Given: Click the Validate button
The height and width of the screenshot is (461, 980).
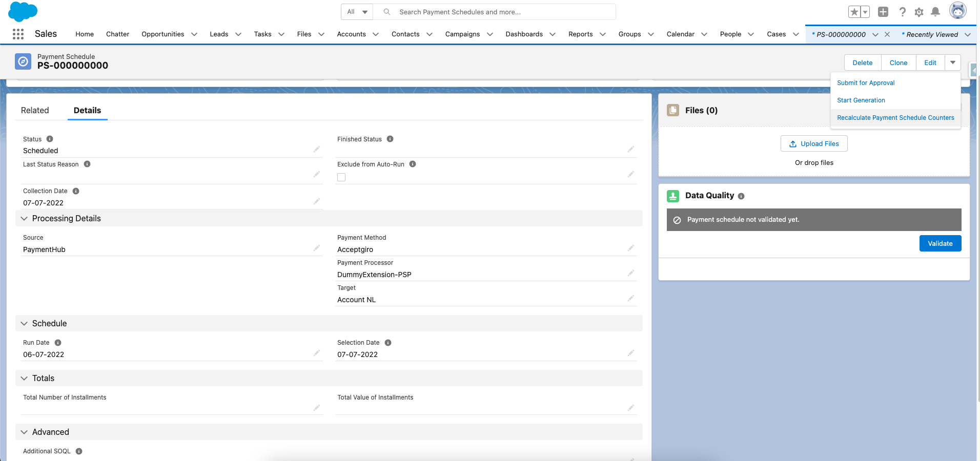Looking at the screenshot, I should click(940, 243).
